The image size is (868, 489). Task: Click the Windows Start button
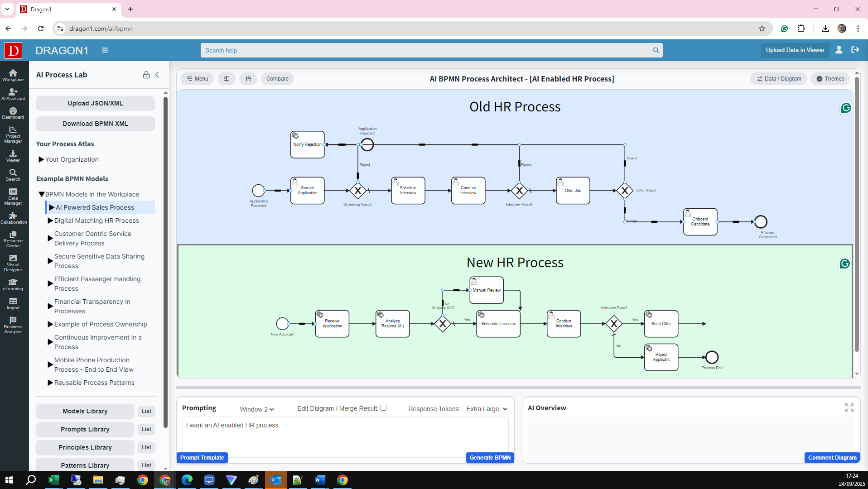click(9, 480)
